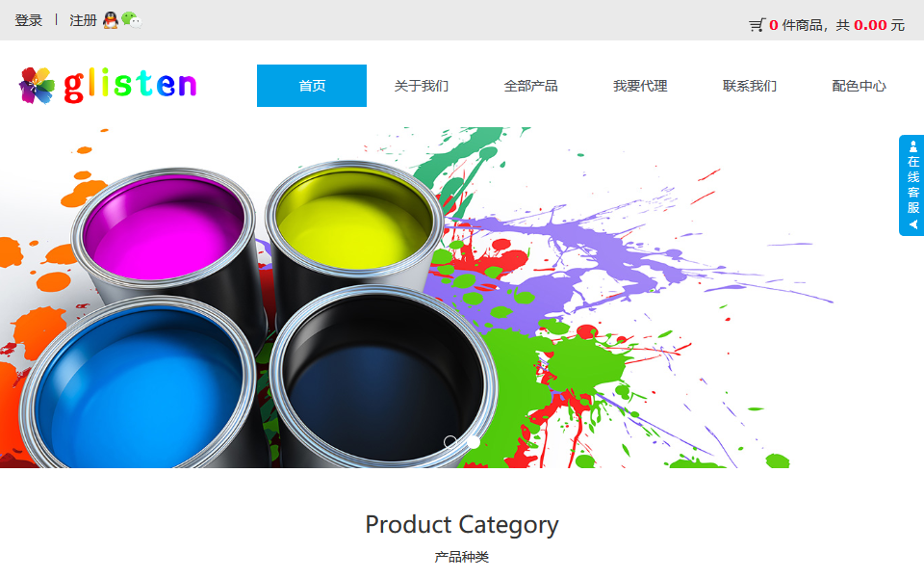Click the QQ penguin login icon
The width and height of the screenshot is (924, 578).
pyautogui.click(x=110, y=20)
